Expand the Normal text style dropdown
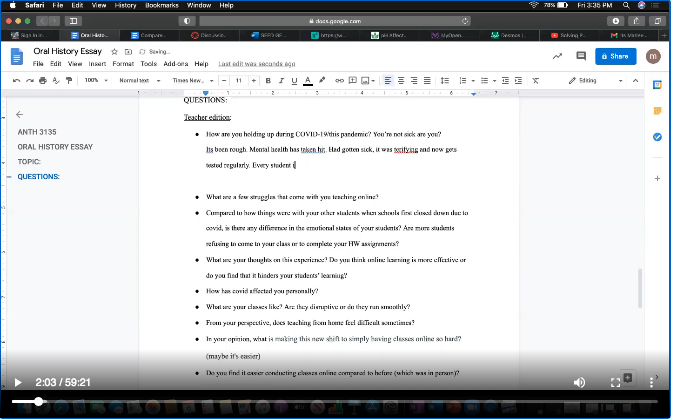 (137, 80)
